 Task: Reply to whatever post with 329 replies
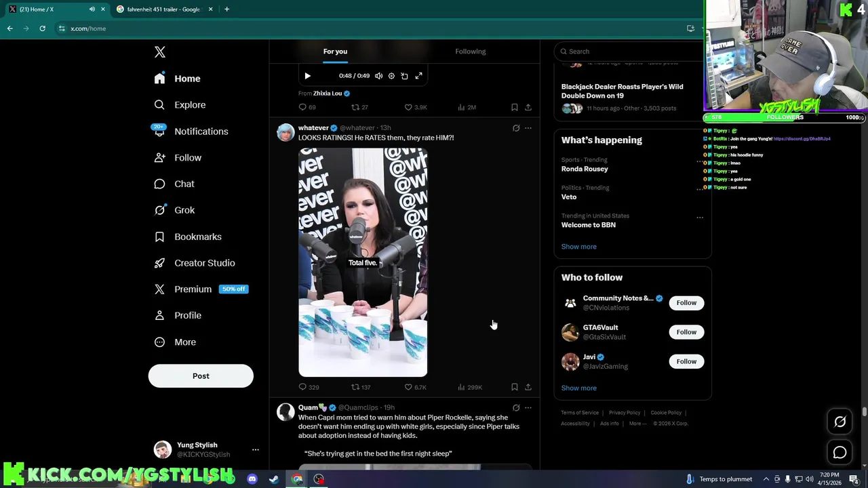click(309, 387)
